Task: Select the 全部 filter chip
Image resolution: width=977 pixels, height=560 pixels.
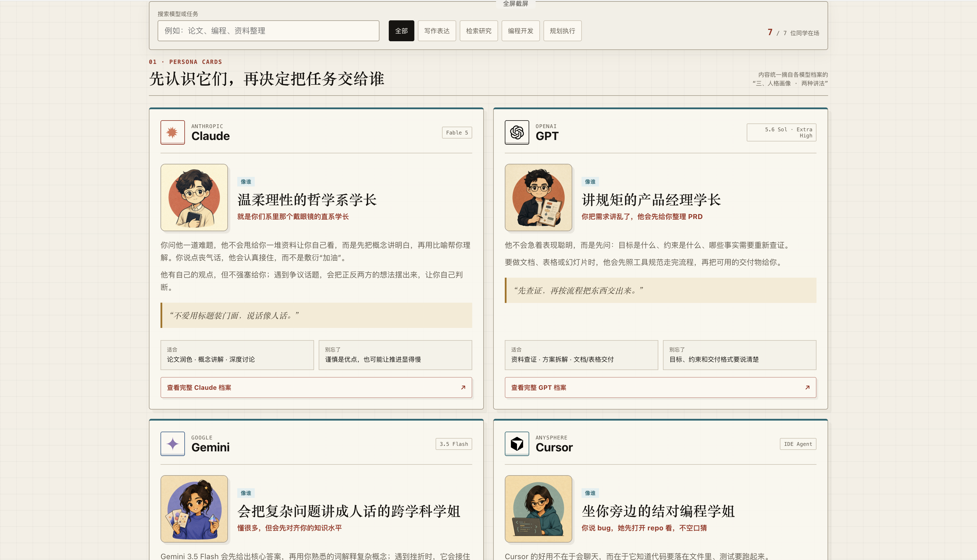Action: pyautogui.click(x=401, y=31)
